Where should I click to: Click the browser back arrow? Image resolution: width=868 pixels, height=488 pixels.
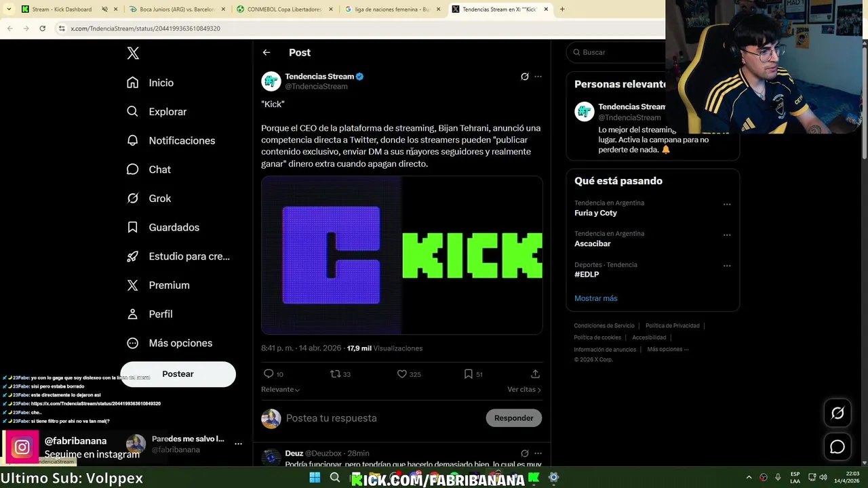9,28
